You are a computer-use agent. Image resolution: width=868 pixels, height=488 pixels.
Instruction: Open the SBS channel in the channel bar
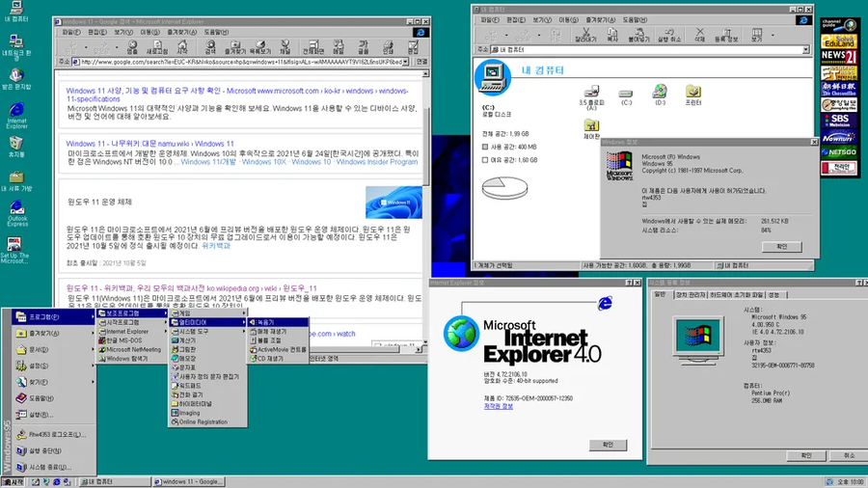(x=839, y=120)
